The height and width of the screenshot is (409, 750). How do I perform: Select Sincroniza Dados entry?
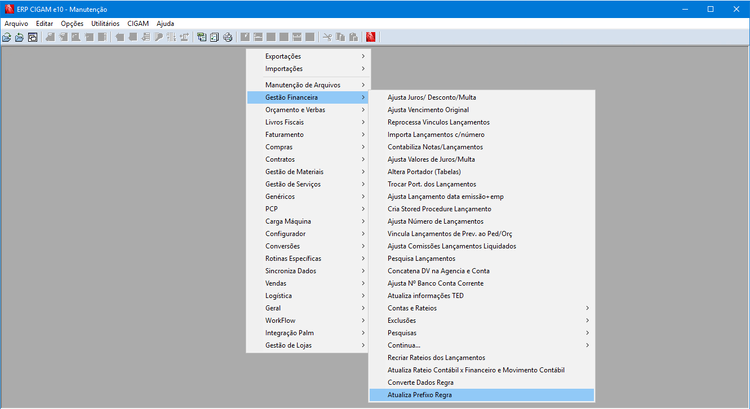[x=308, y=271]
